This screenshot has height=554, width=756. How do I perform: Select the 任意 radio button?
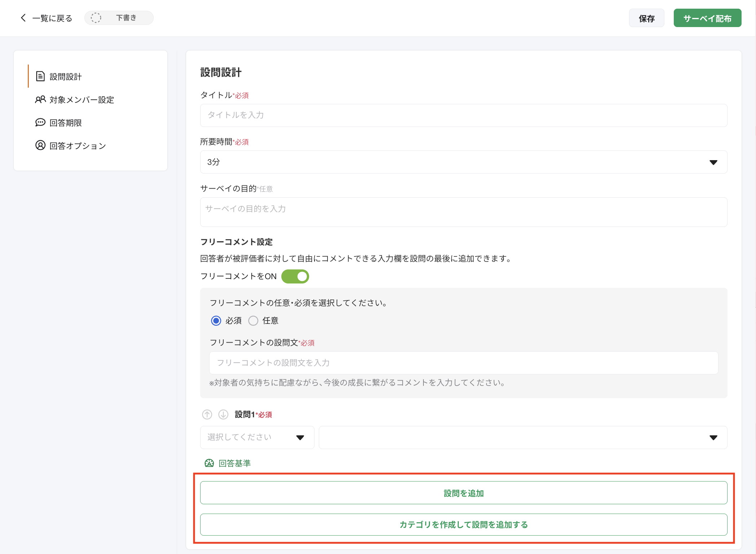254,321
